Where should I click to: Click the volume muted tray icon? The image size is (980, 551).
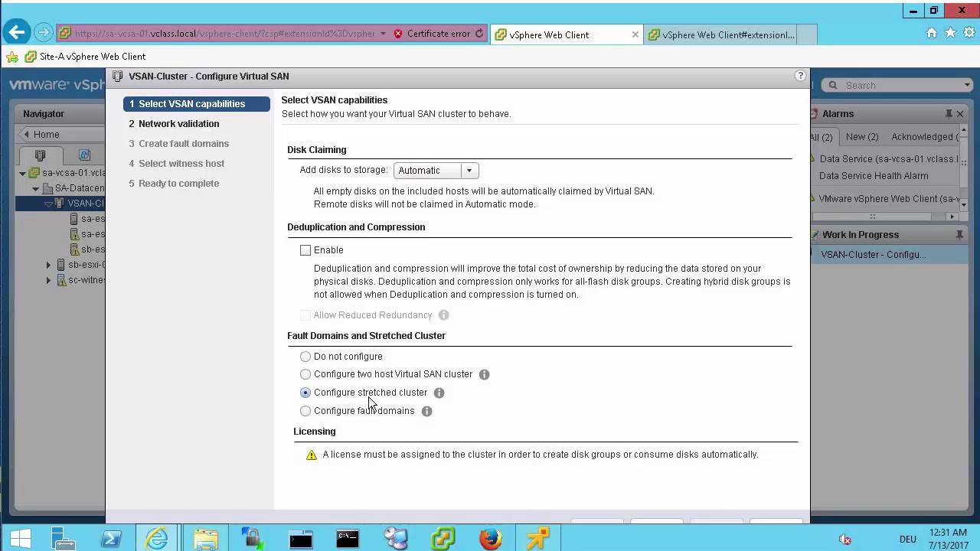845,540
